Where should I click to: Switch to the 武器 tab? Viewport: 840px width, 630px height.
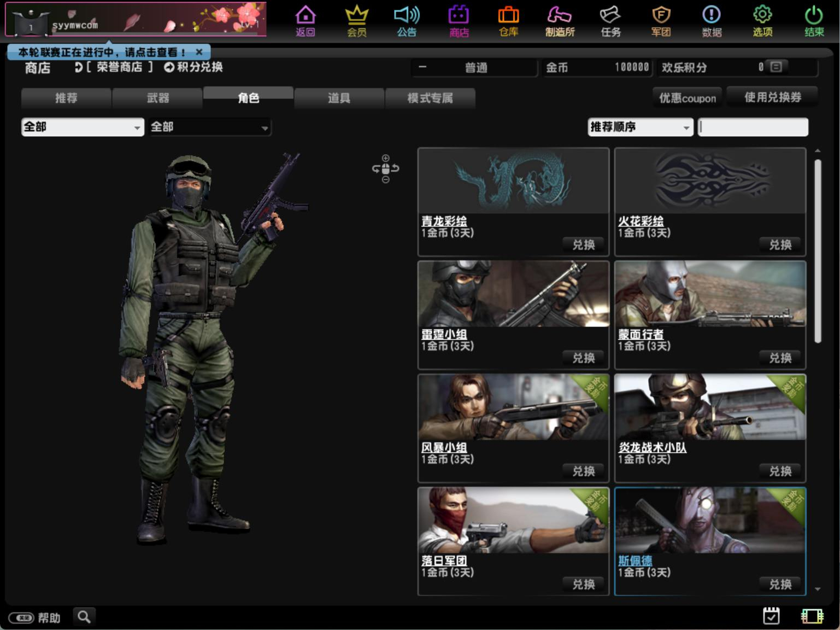tap(157, 98)
